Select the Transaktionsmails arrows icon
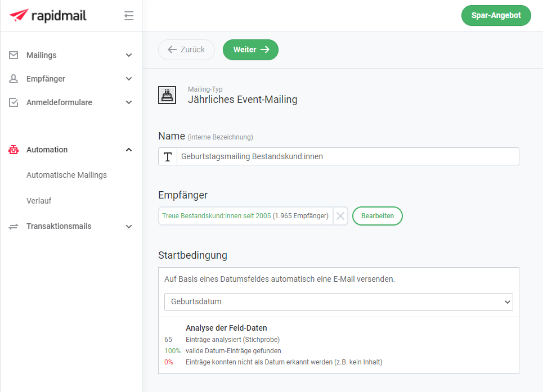Image resolution: width=543 pixels, height=392 pixels. 12,226
